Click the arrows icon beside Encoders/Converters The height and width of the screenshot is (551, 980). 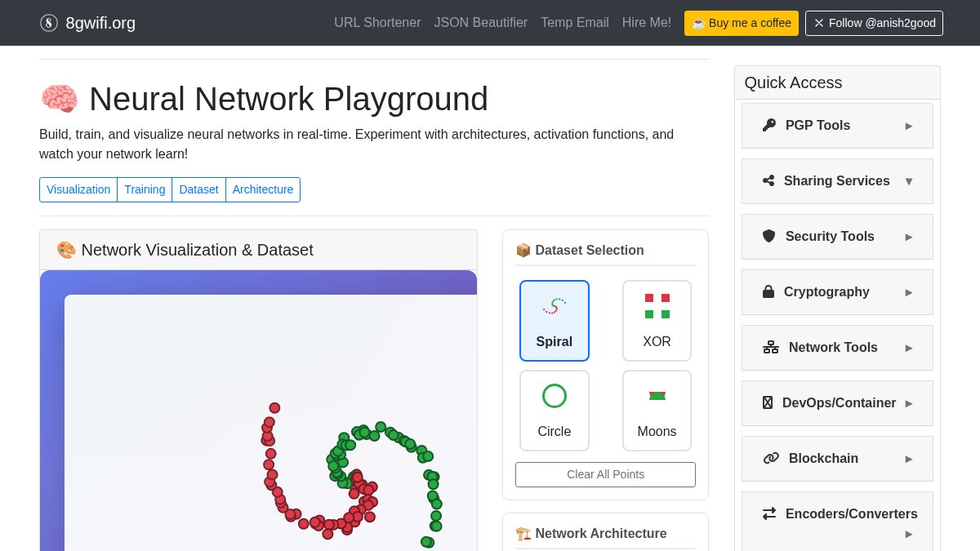[768, 513]
